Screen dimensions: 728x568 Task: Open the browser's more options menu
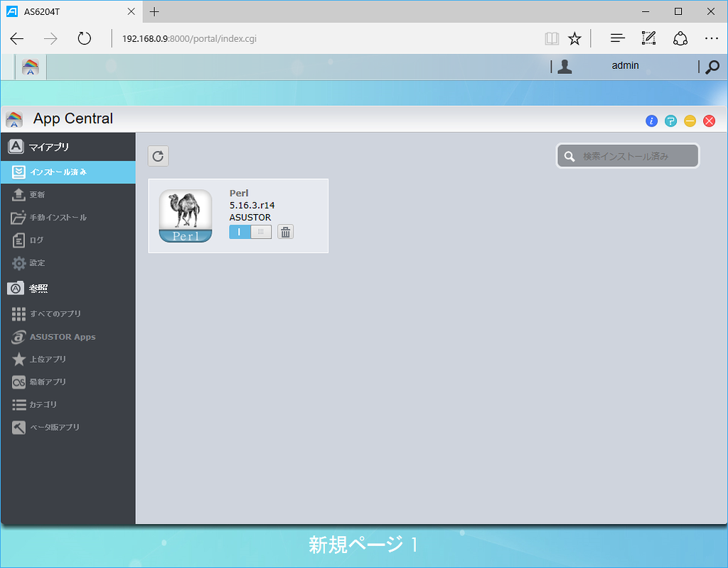click(x=712, y=38)
